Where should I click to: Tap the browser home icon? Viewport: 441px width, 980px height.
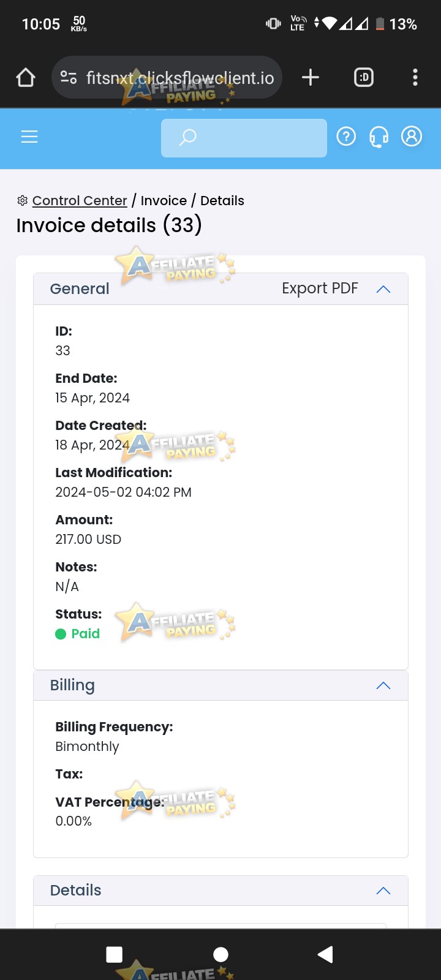tap(26, 78)
